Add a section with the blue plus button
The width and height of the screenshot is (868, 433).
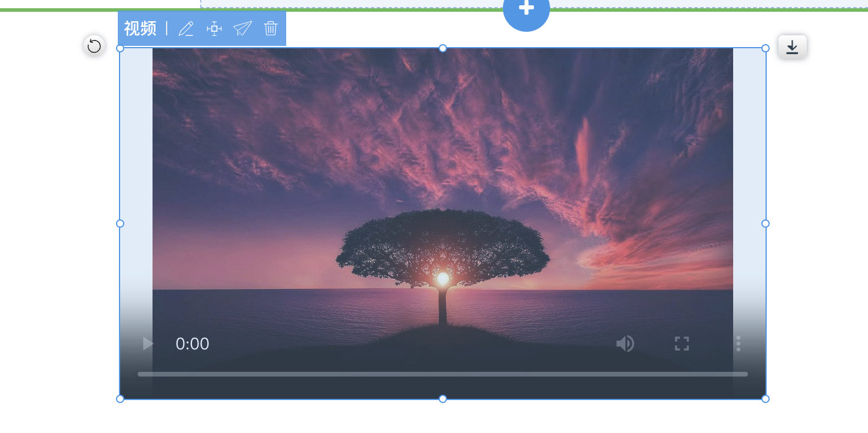pos(526,9)
